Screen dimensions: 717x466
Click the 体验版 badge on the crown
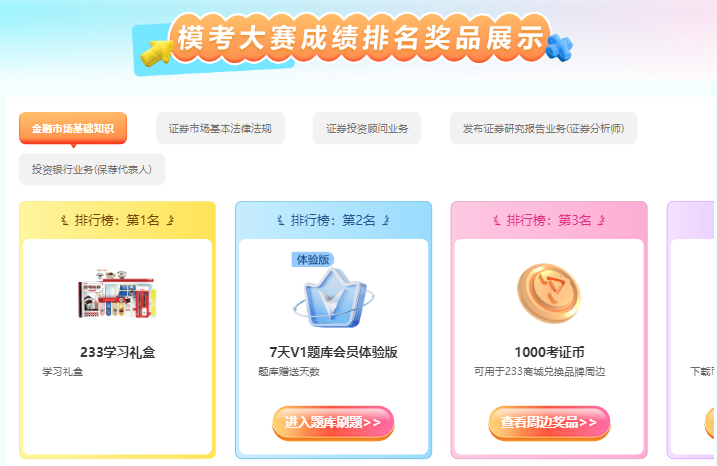[313, 259]
